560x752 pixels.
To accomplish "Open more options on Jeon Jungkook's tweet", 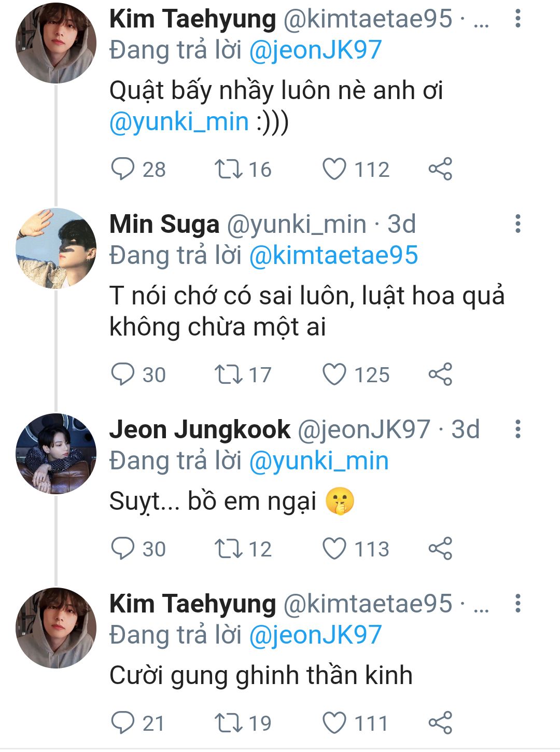I will coord(517,429).
